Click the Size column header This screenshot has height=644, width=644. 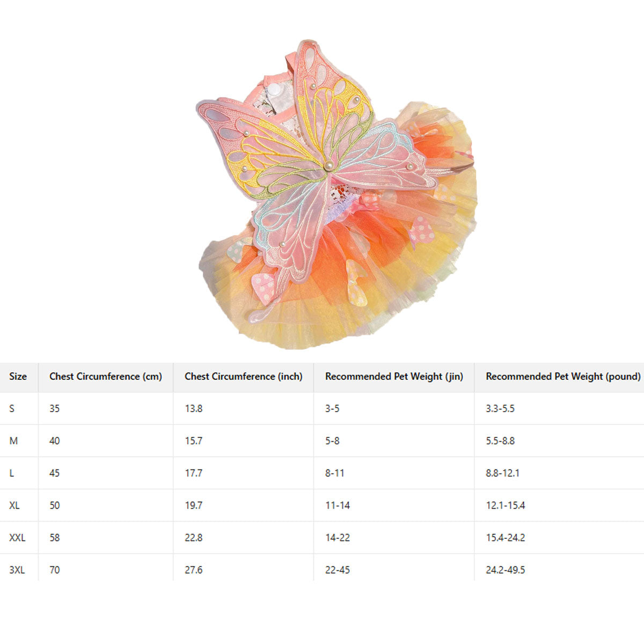click(x=18, y=377)
